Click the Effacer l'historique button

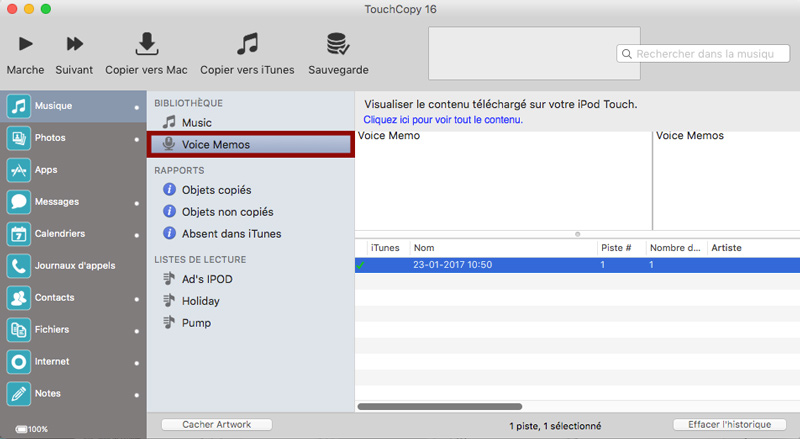pyautogui.click(x=730, y=425)
